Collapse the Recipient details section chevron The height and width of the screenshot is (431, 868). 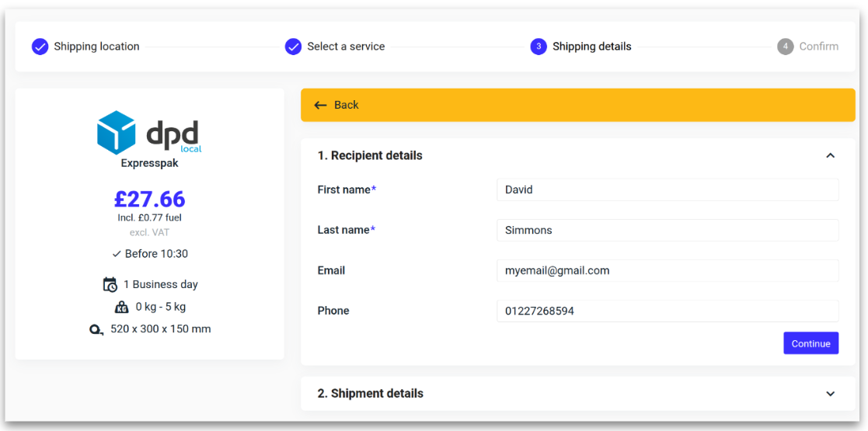click(830, 155)
